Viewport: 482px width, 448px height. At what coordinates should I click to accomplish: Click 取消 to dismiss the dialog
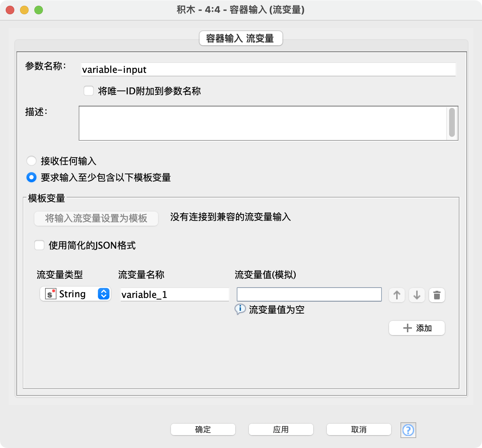click(359, 429)
